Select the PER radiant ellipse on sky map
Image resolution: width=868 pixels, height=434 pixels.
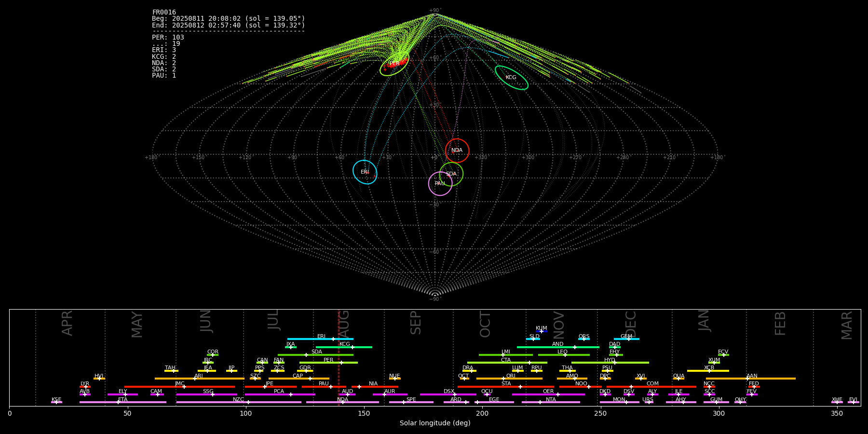click(394, 64)
